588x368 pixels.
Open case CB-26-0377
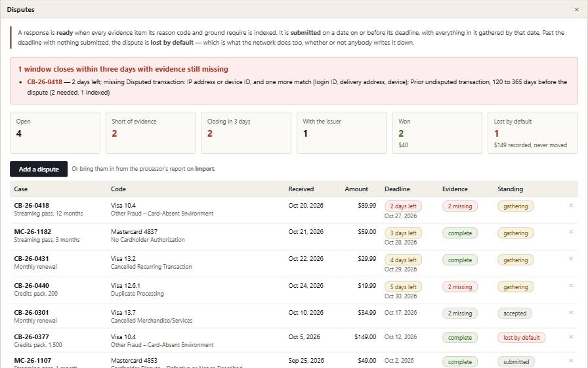pyautogui.click(x=31, y=337)
